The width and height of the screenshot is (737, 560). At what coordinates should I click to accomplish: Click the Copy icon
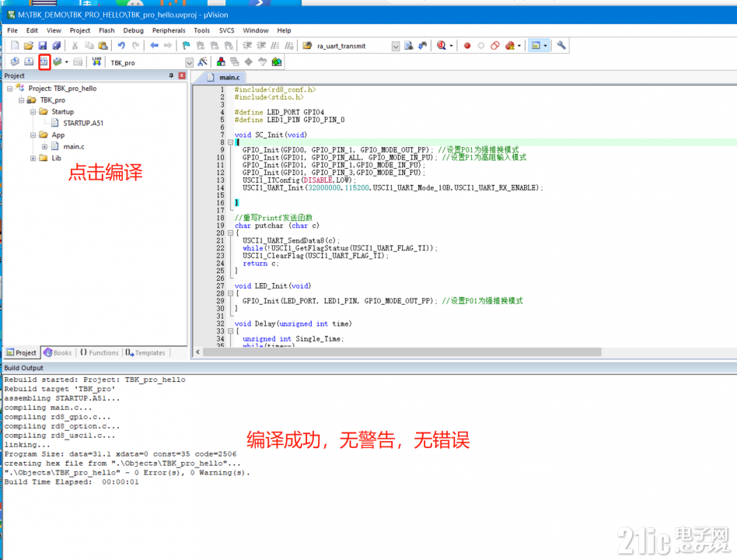(89, 46)
